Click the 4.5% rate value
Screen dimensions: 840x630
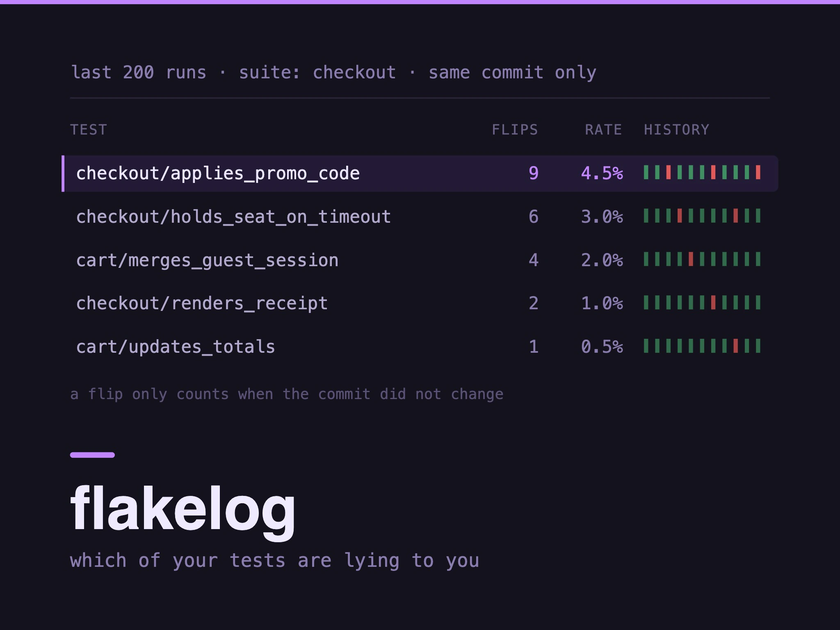(602, 173)
